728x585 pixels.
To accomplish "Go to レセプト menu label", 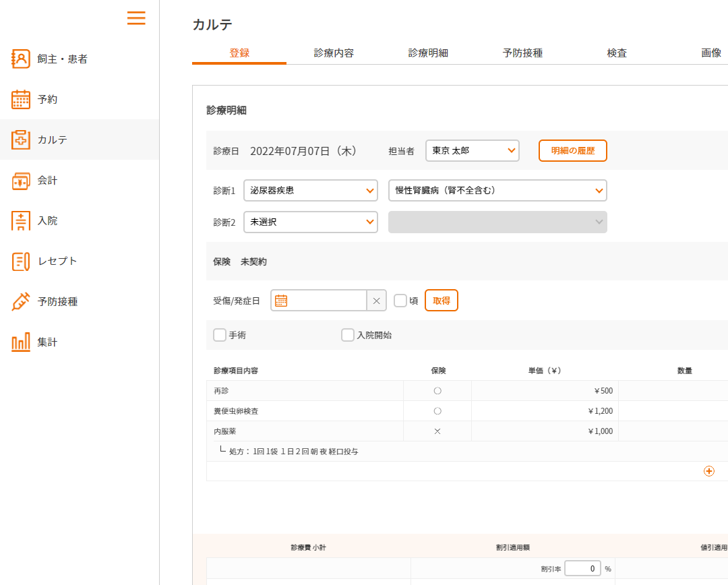I will [57, 261].
